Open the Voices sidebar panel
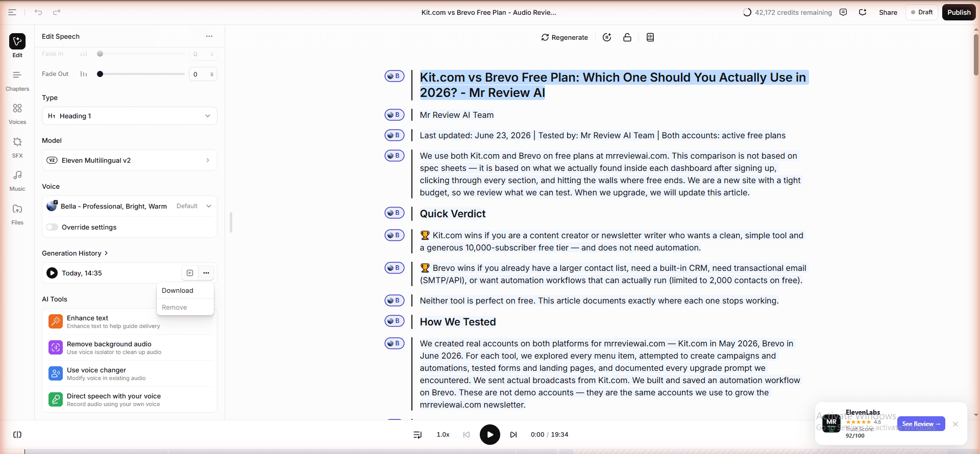The image size is (980, 454). point(17,114)
